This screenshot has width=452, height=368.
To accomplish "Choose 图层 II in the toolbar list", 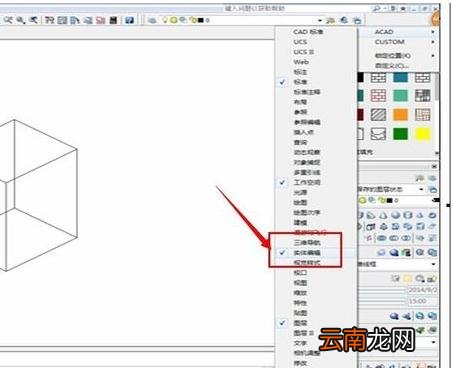I will click(x=315, y=333).
